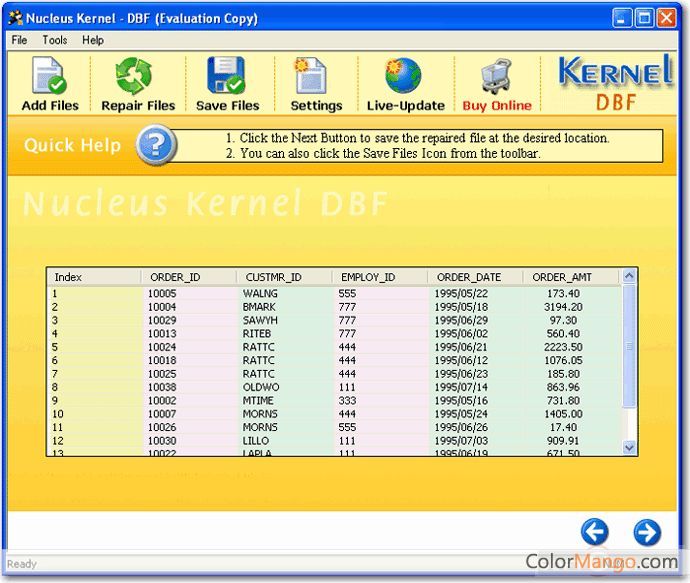Select order ID 10018 cell
Image resolution: width=690 pixels, height=583 pixels.
click(x=162, y=360)
